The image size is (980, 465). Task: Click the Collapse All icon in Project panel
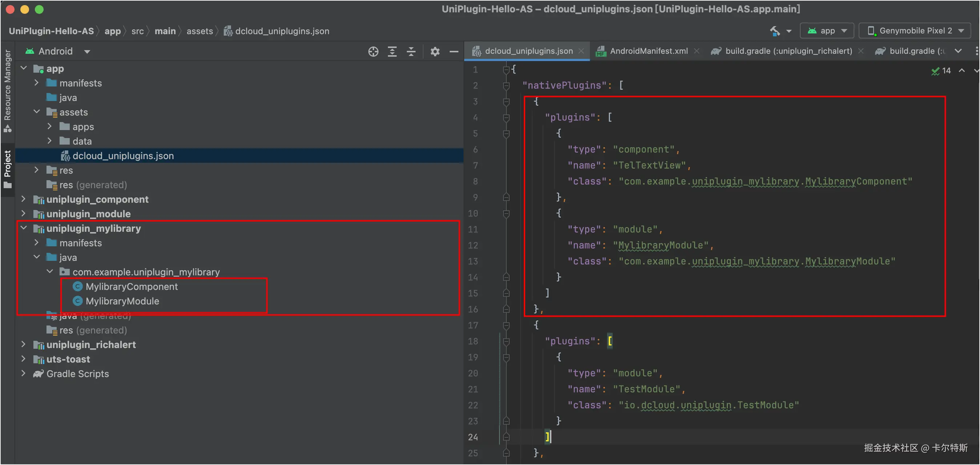(411, 51)
